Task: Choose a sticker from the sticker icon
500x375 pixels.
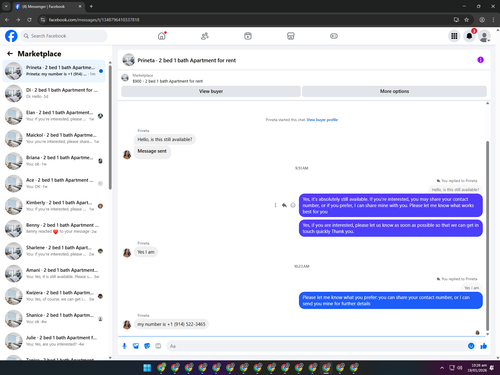Action: click(x=147, y=346)
